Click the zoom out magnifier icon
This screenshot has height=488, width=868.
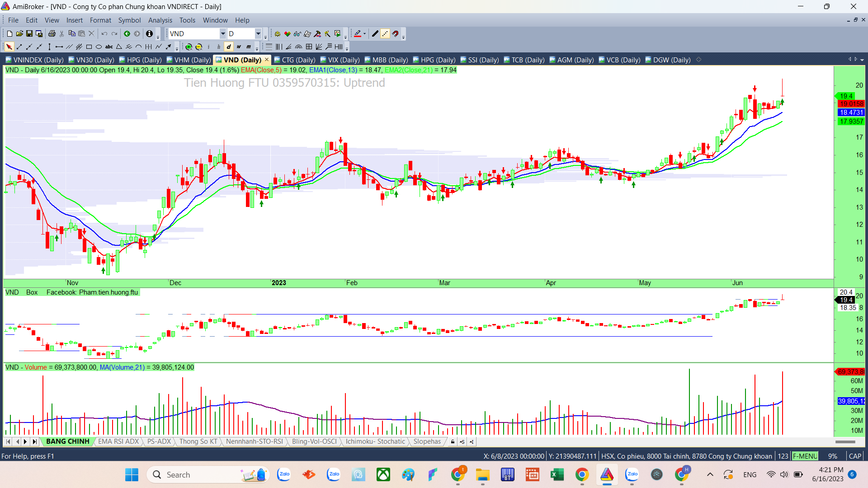point(198,47)
